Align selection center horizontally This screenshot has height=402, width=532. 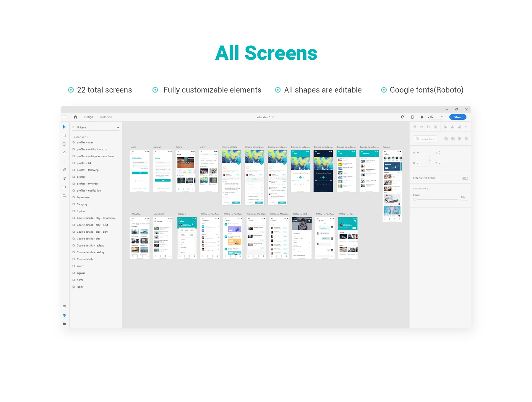[x=452, y=127]
